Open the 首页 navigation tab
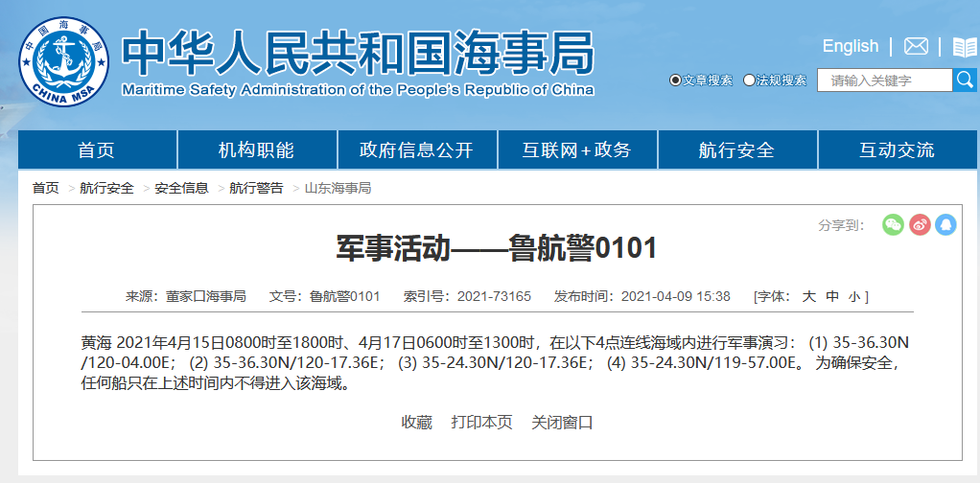The height and width of the screenshot is (483, 980). [x=96, y=149]
